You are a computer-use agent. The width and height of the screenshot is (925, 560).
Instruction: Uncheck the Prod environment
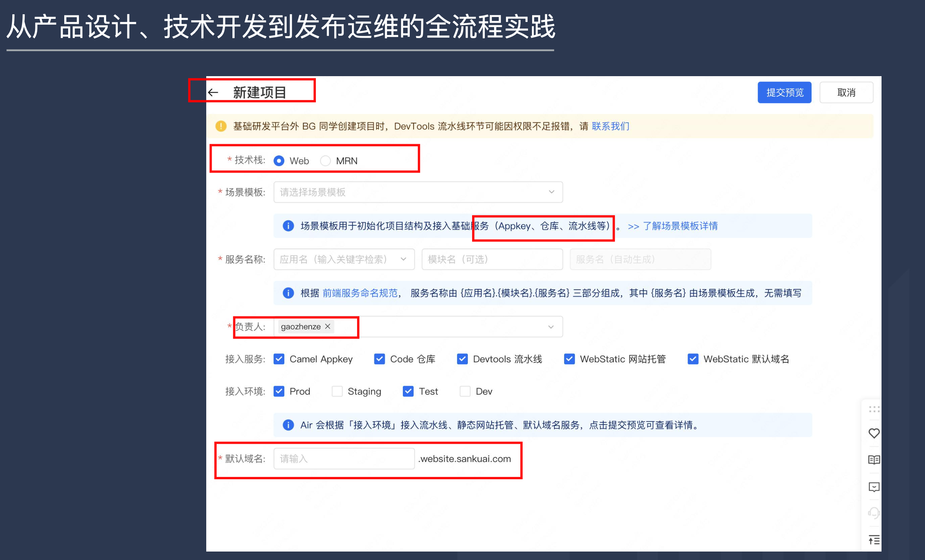[x=279, y=391]
